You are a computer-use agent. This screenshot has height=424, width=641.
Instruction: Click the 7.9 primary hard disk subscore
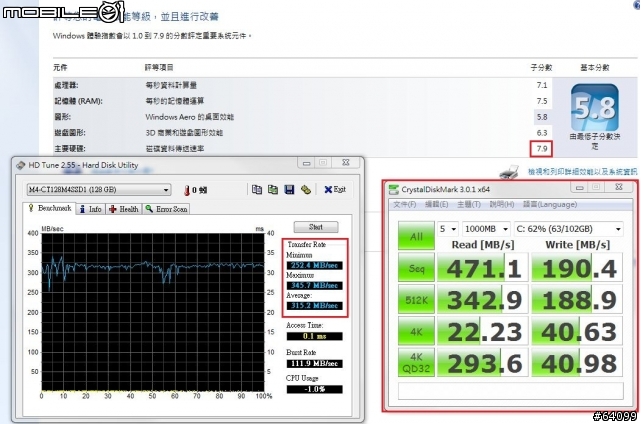click(542, 149)
